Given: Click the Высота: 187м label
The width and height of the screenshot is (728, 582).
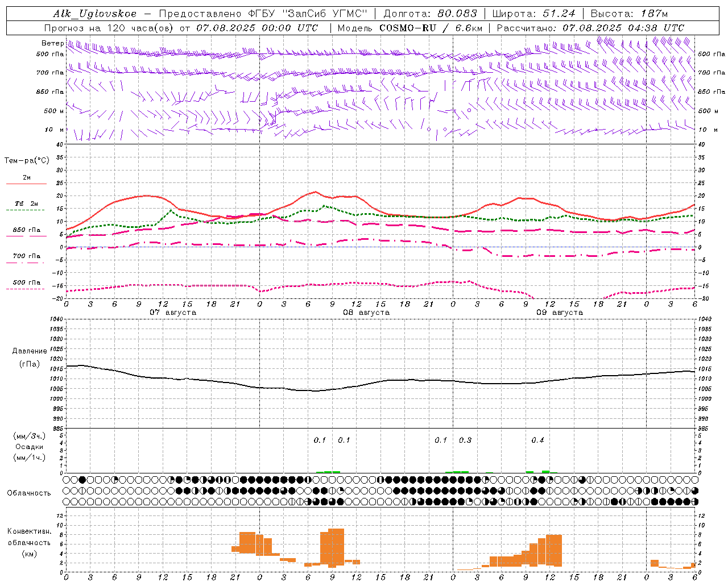Looking at the screenshot, I should (629, 14).
